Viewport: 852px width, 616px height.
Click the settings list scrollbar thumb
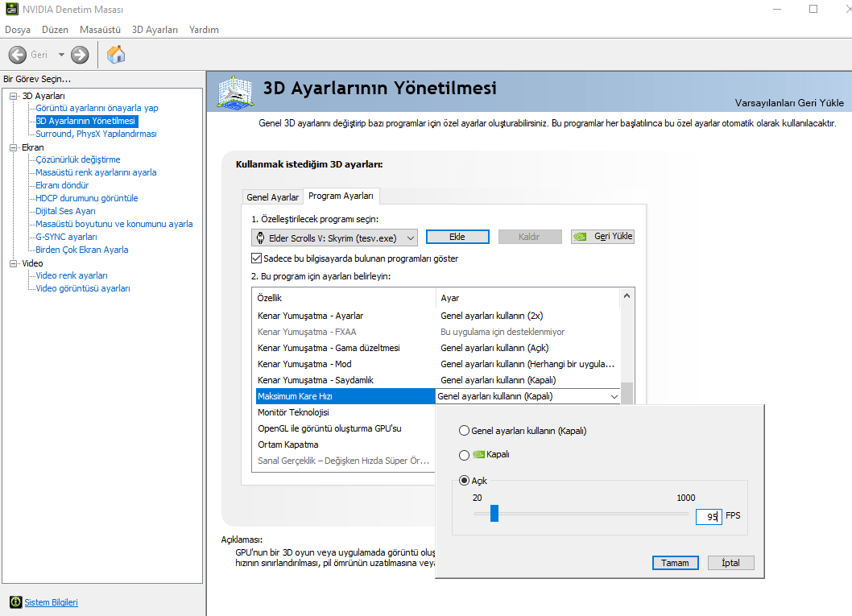(627, 393)
